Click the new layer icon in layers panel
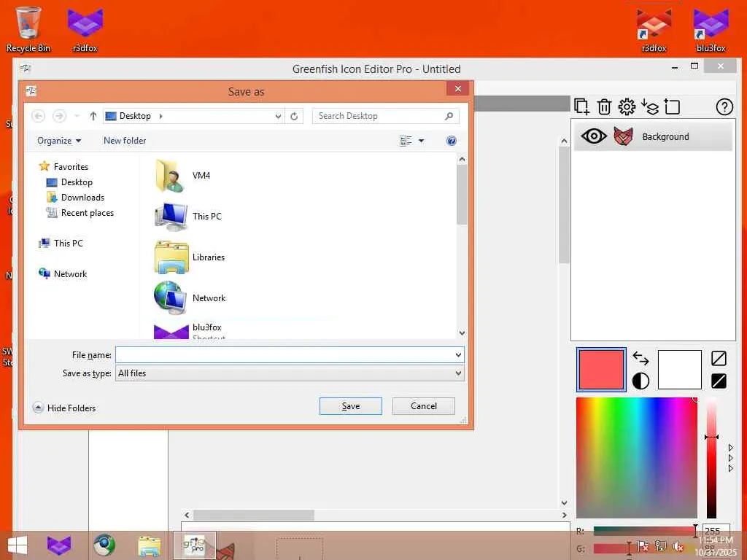This screenshot has width=747, height=560. click(581, 106)
